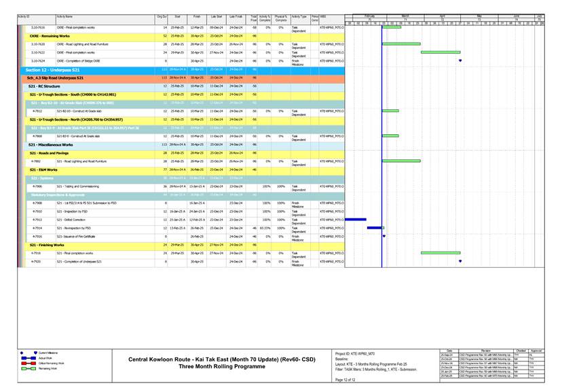The height and width of the screenshot is (392, 562).
Task: Click the March month in timescale header
Action: (405, 16)
